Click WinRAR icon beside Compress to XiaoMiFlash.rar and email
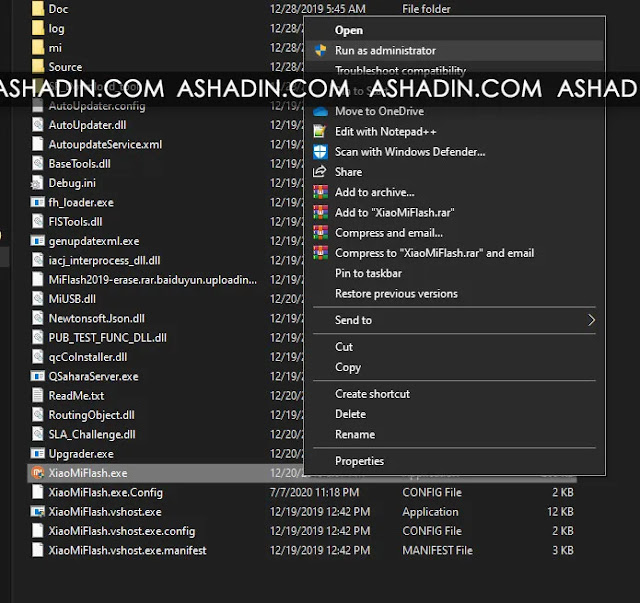The image size is (640, 603). pos(320,253)
